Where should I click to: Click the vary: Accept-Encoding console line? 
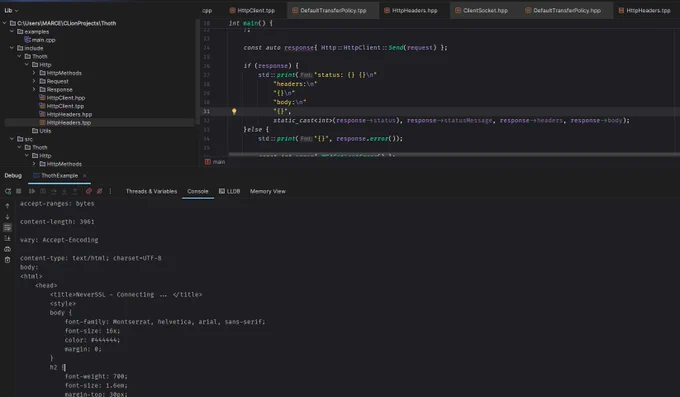point(59,240)
